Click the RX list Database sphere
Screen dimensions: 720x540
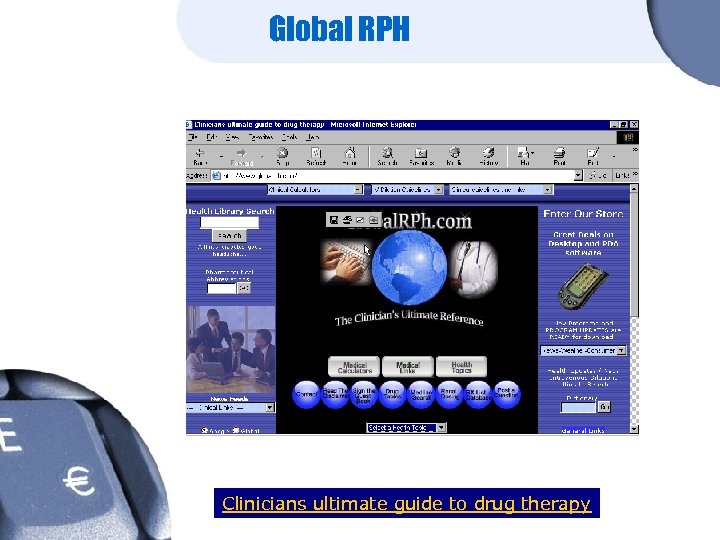478,394
